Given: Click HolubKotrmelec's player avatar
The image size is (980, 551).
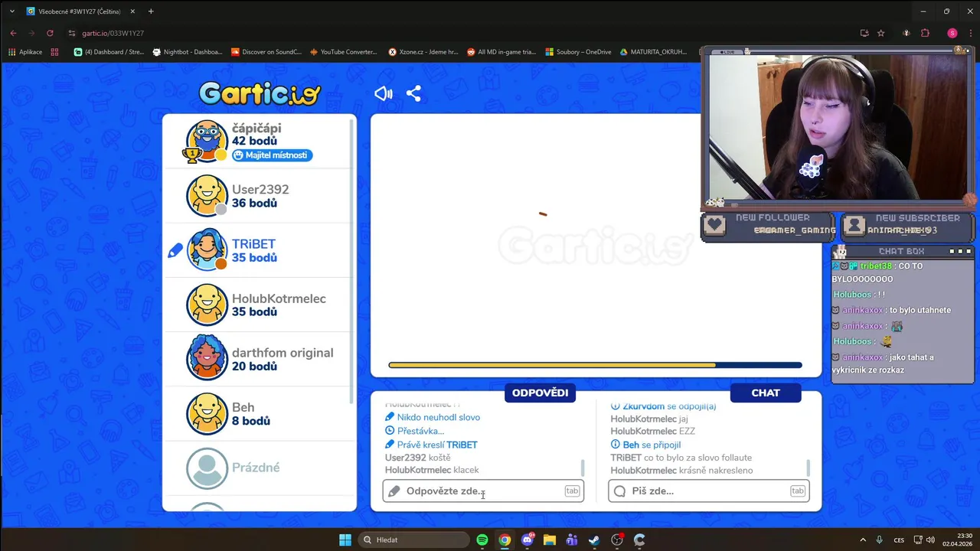Looking at the screenshot, I should point(207,305).
